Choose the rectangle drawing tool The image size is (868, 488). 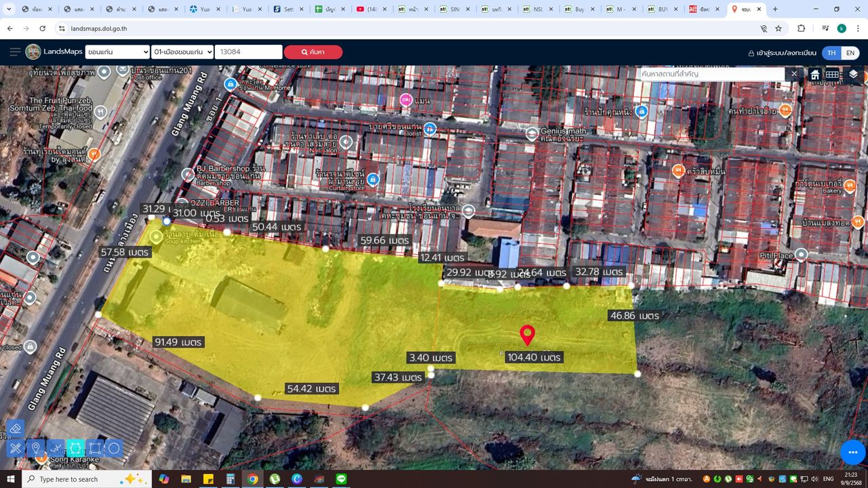click(95, 448)
